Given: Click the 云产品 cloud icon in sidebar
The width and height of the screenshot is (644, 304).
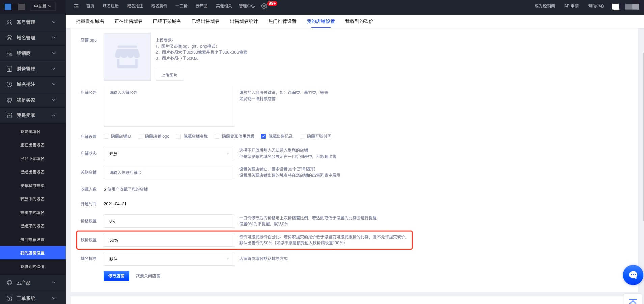Looking at the screenshot, I should 9,283.
